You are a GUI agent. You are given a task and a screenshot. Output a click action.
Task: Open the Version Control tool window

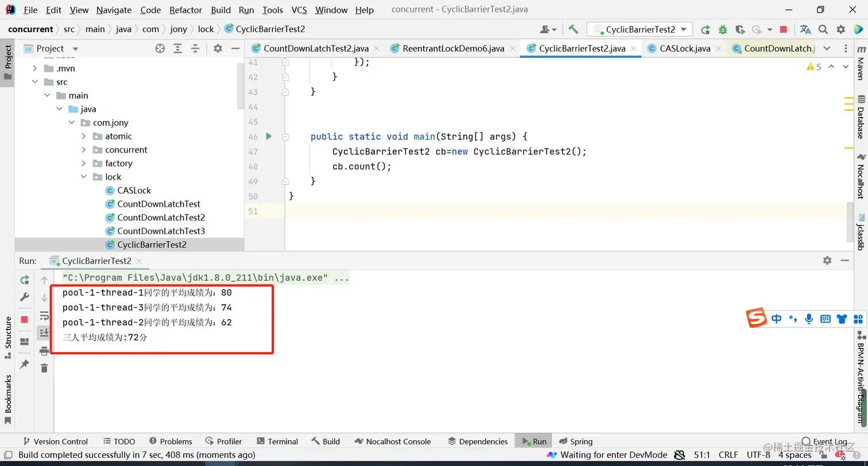click(x=55, y=441)
